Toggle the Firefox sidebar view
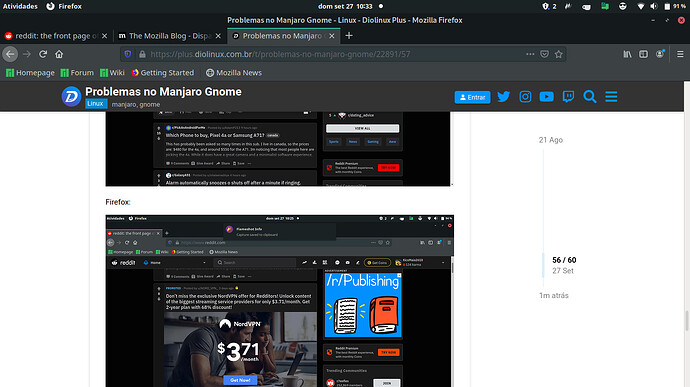 tap(643, 54)
